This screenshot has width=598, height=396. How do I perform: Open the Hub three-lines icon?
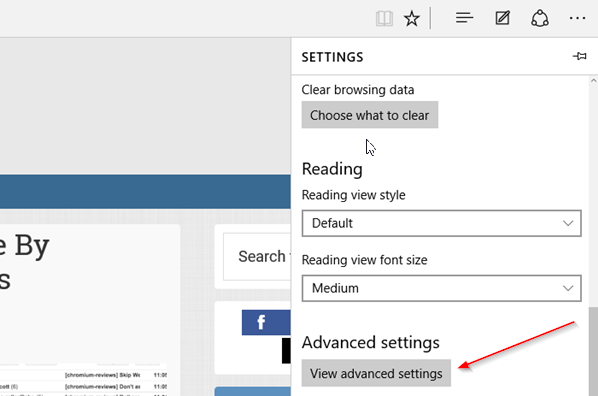coord(464,18)
